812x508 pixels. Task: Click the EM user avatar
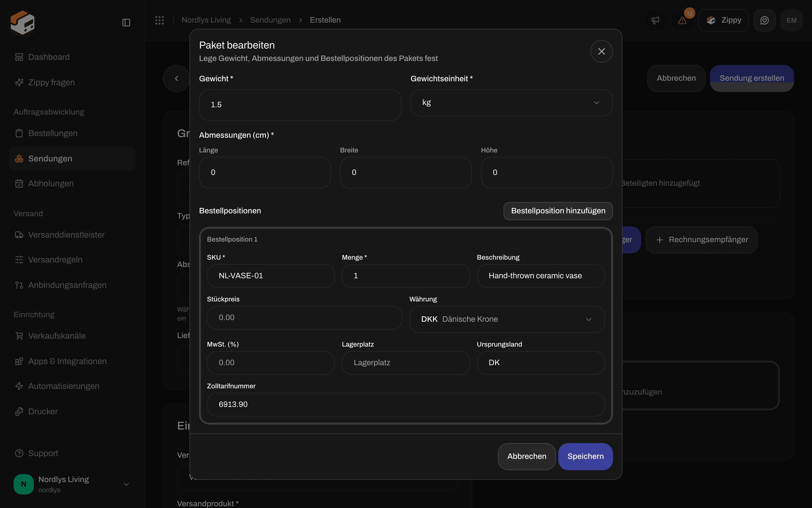pos(791,21)
